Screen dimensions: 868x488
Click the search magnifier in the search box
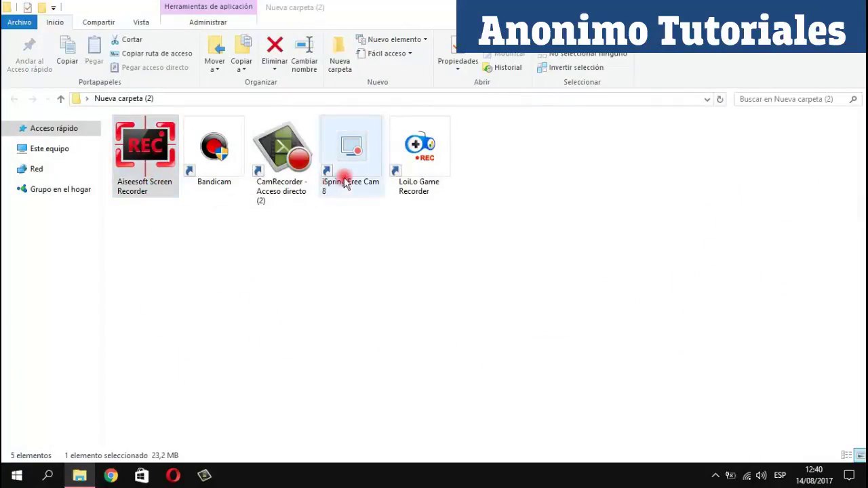coord(853,99)
